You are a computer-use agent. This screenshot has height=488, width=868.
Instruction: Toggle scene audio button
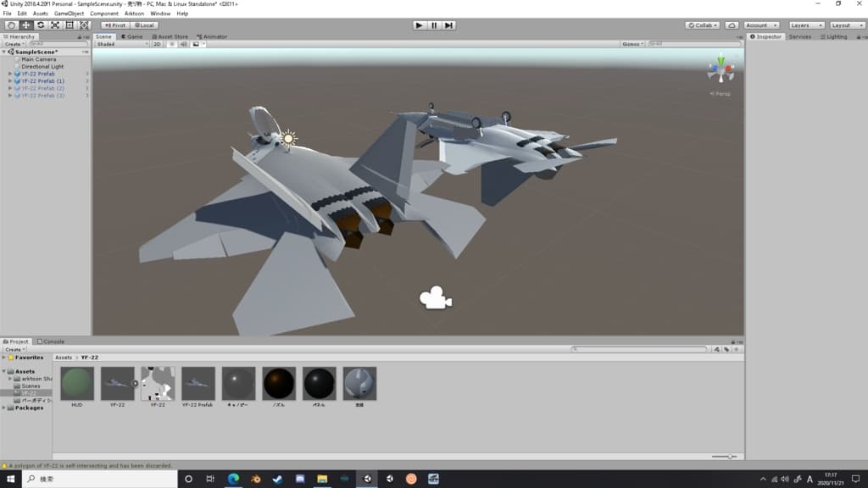(x=183, y=44)
